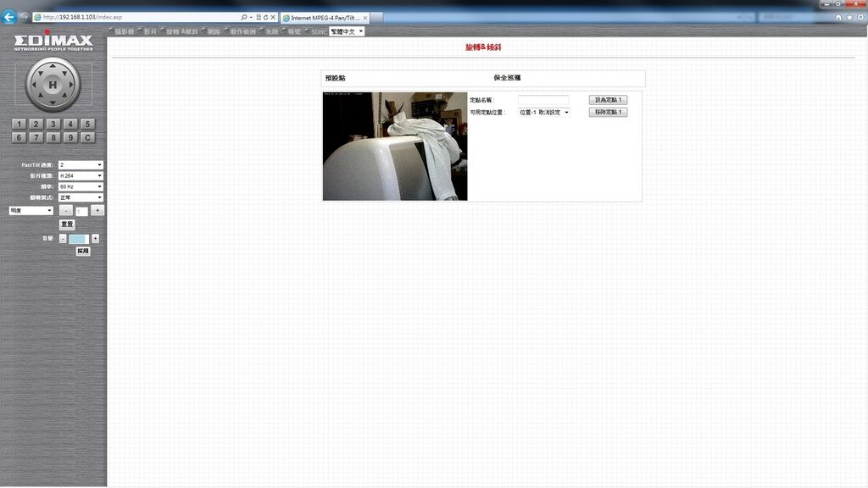This screenshot has width=868, height=488.
Task: Open the address bar search magnifier
Action: point(243,17)
